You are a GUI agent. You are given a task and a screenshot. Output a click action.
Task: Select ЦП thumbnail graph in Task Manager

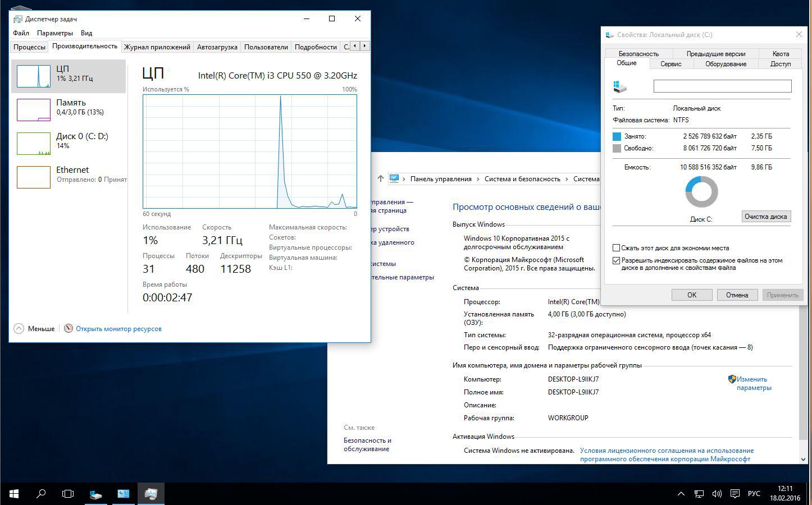[x=34, y=76]
